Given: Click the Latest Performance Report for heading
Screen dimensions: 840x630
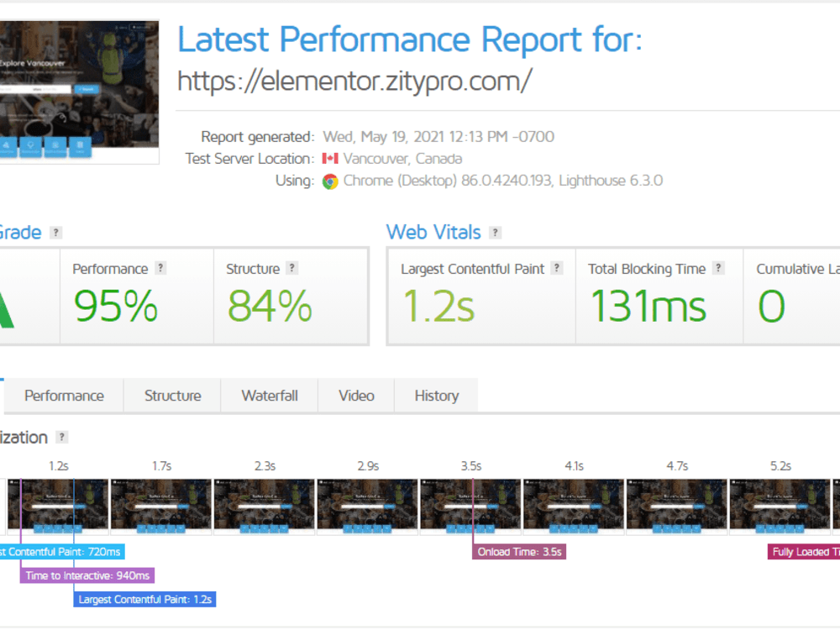Looking at the screenshot, I should [409, 39].
